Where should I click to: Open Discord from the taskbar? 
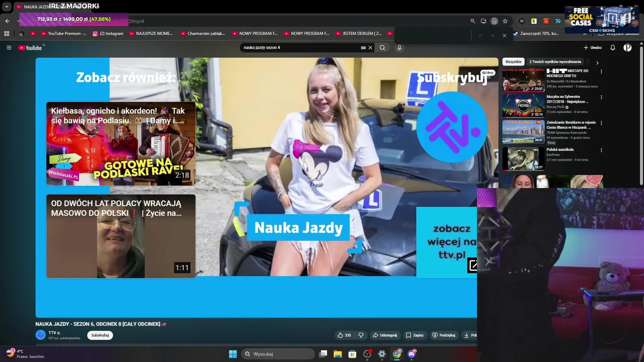(412, 354)
